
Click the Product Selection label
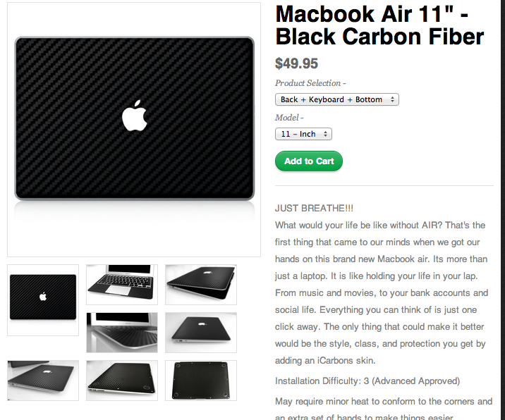(310, 83)
